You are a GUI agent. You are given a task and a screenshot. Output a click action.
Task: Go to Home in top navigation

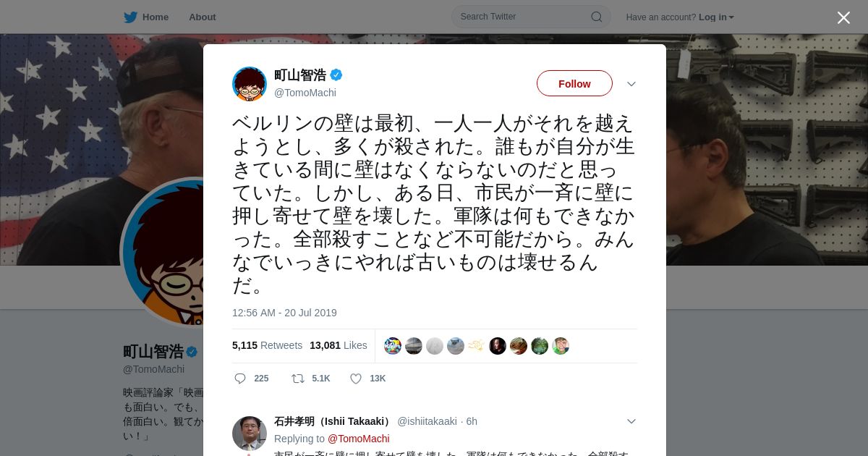click(156, 17)
